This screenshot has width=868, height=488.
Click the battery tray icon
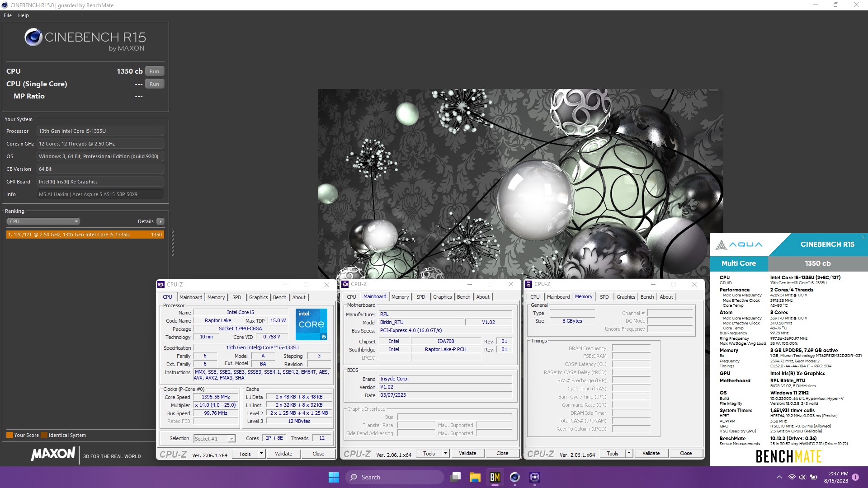[x=814, y=477]
